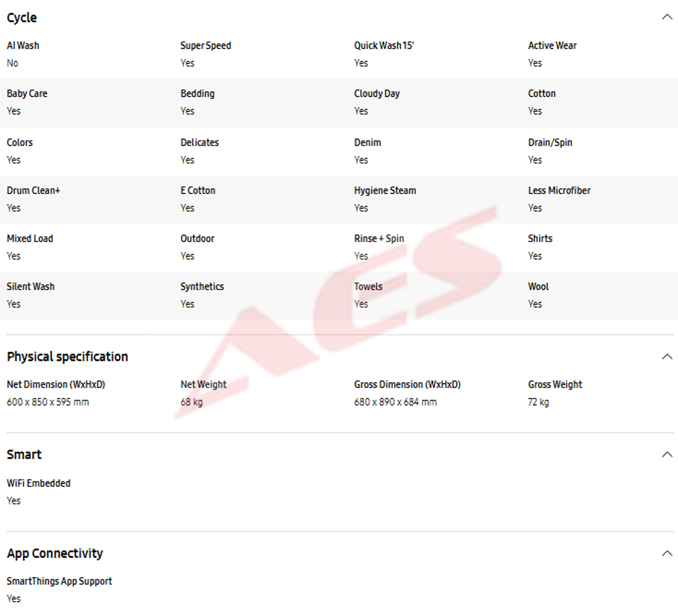Select the Super Speed label
The image size is (678, 616).
(x=206, y=46)
